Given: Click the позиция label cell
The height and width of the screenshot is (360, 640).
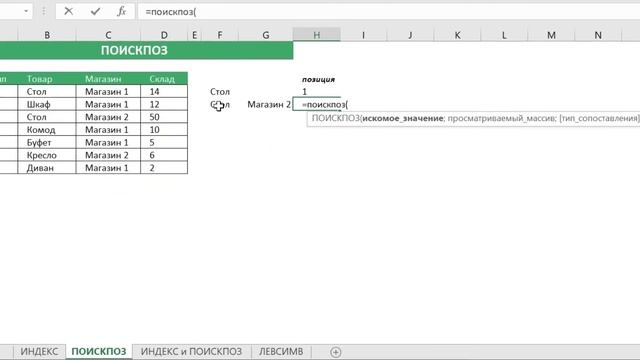Looking at the screenshot, I should click(x=317, y=79).
